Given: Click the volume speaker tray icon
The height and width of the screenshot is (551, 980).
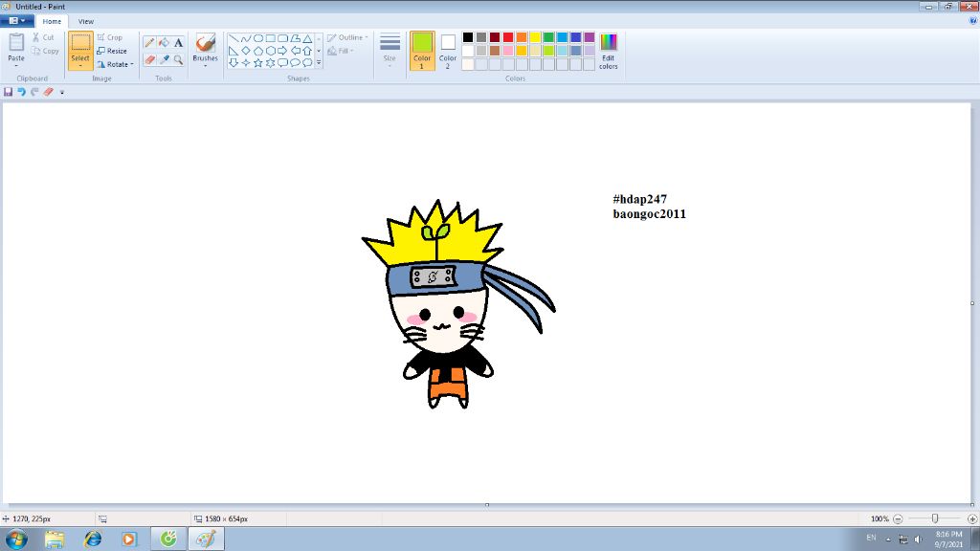Looking at the screenshot, I should click(x=918, y=540).
